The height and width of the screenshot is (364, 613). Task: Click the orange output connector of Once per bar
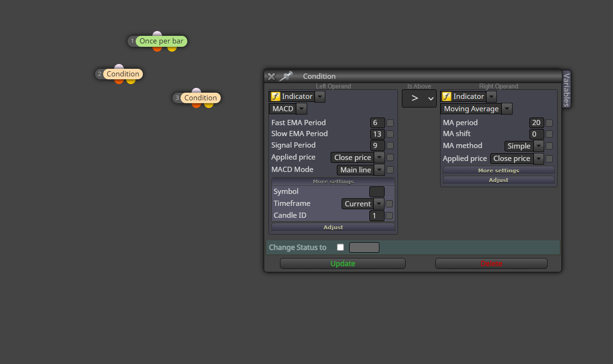tap(157, 48)
